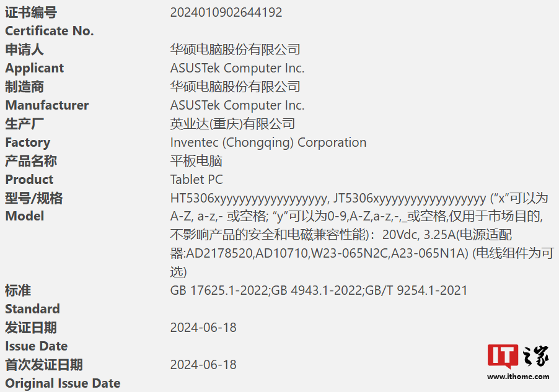Image resolution: width=559 pixels, height=392 pixels.
Task: Click the Model label
Action: tap(25, 216)
